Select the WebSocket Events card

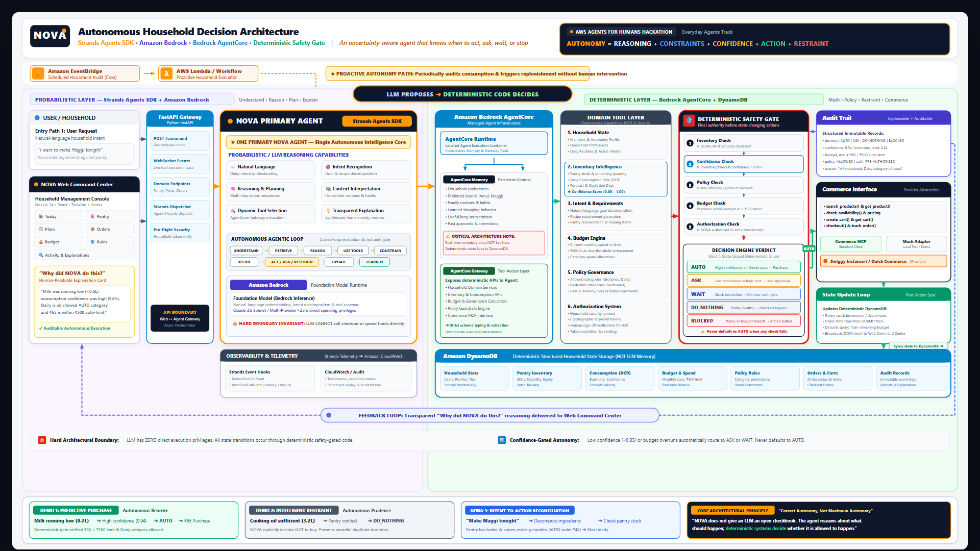point(180,164)
